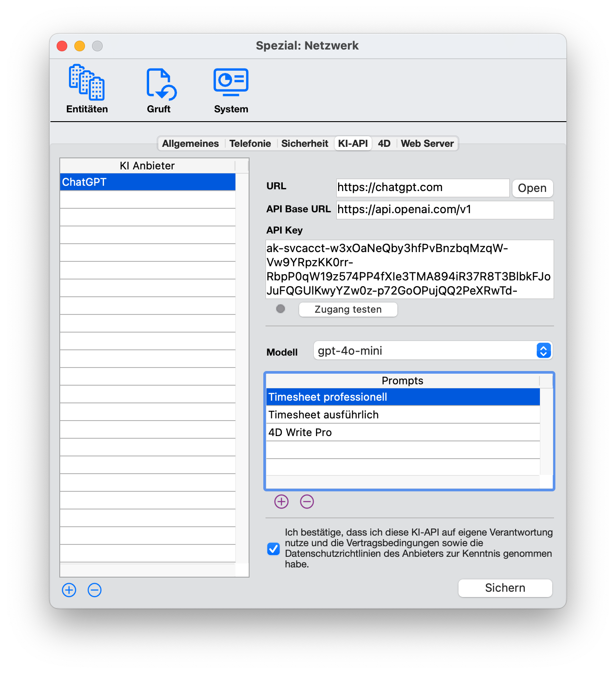The height and width of the screenshot is (674, 616).
Task: Test access with Zugang testen button
Action: click(x=348, y=309)
